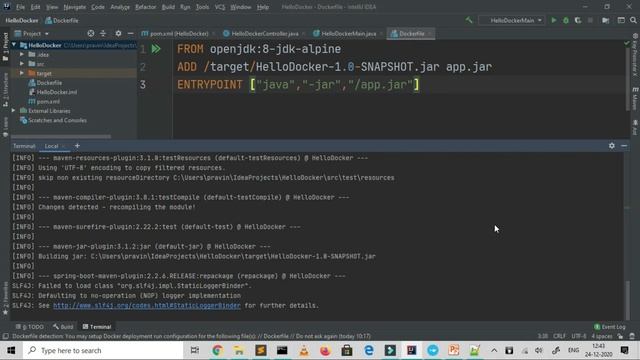Open the Maven side tab
This screenshot has width=640, height=360.
coord(635,98)
